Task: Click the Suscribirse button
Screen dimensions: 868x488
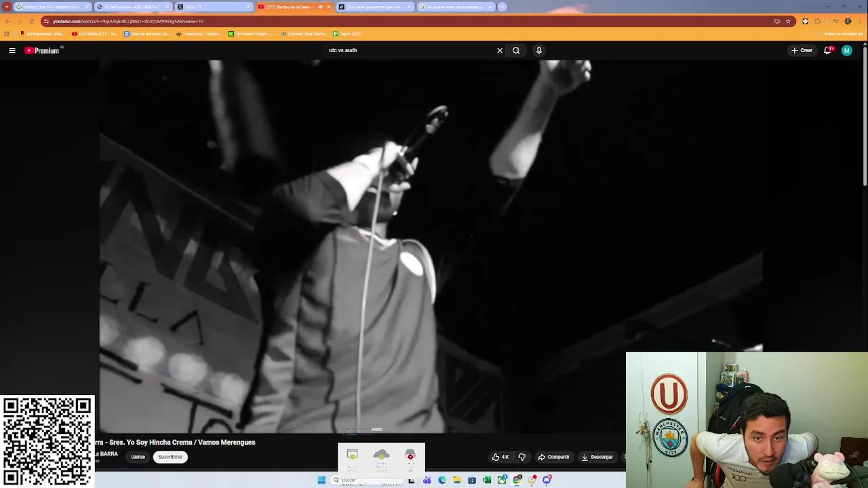Action: 170,457
